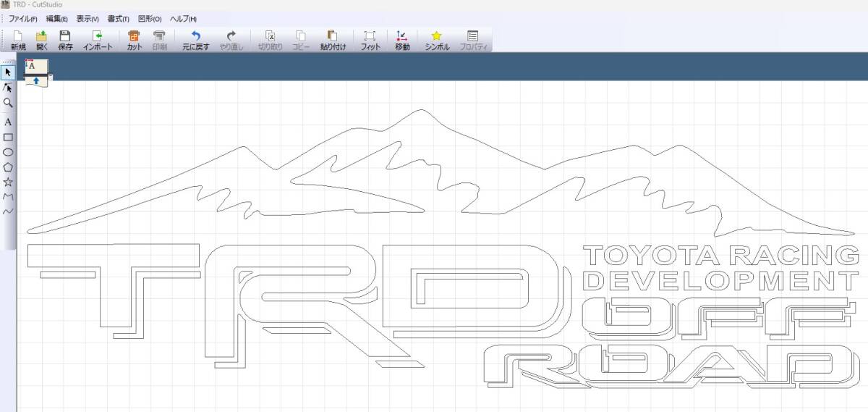Select the rectangle drawing tool
The width and height of the screenshot is (868, 412).
(x=8, y=137)
